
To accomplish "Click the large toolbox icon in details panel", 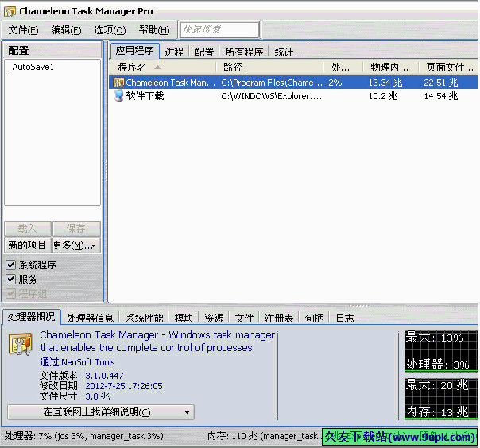I will tap(21, 344).
